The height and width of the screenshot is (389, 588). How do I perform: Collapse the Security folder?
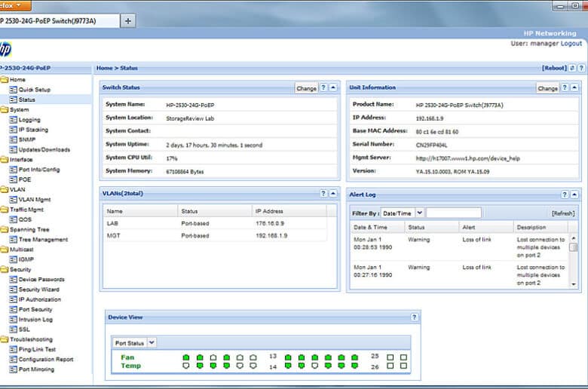[4, 269]
